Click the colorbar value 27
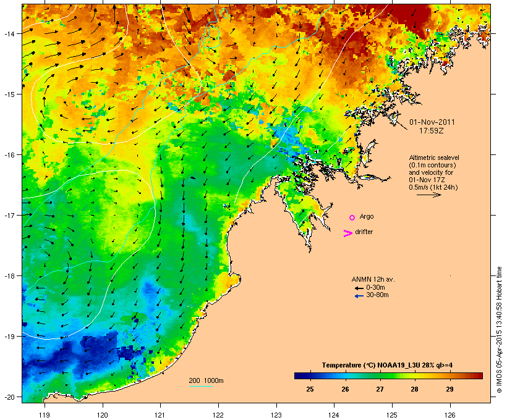The height and width of the screenshot is (420, 507). [380, 389]
